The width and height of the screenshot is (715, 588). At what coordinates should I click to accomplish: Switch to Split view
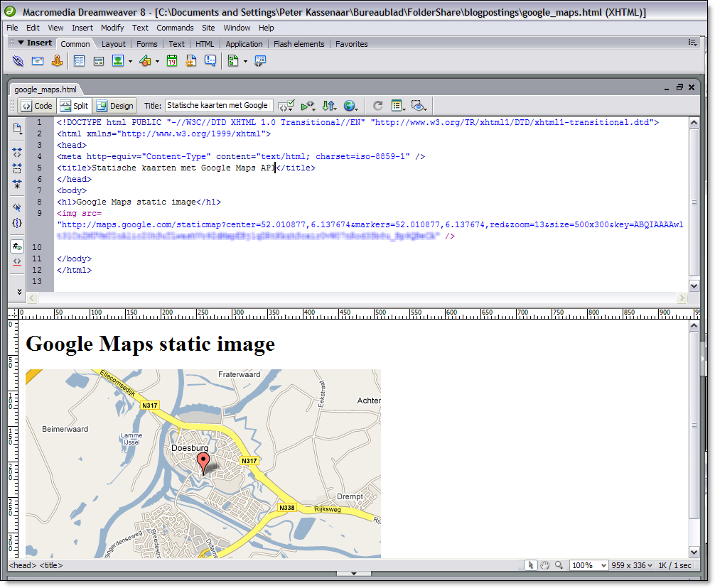pos(74,106)
